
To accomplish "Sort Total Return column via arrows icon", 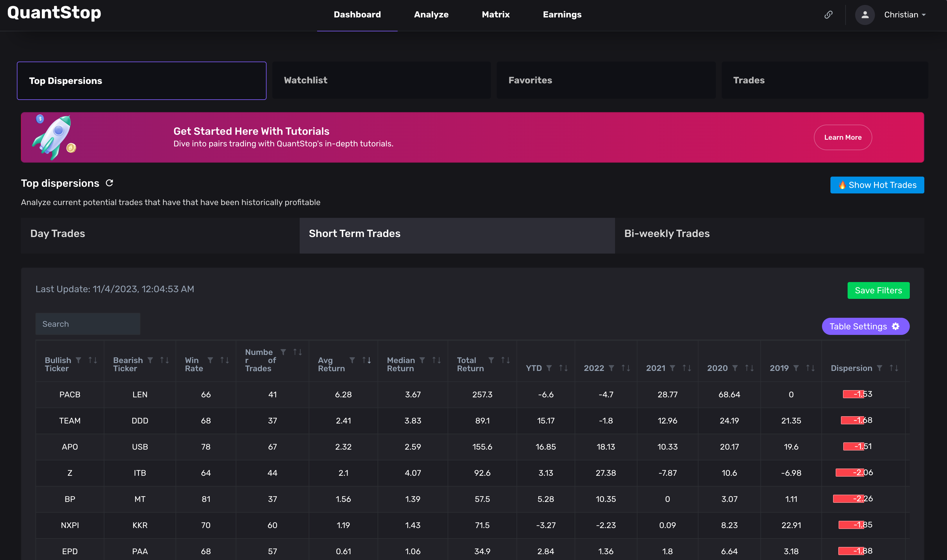I will point(505,360).
